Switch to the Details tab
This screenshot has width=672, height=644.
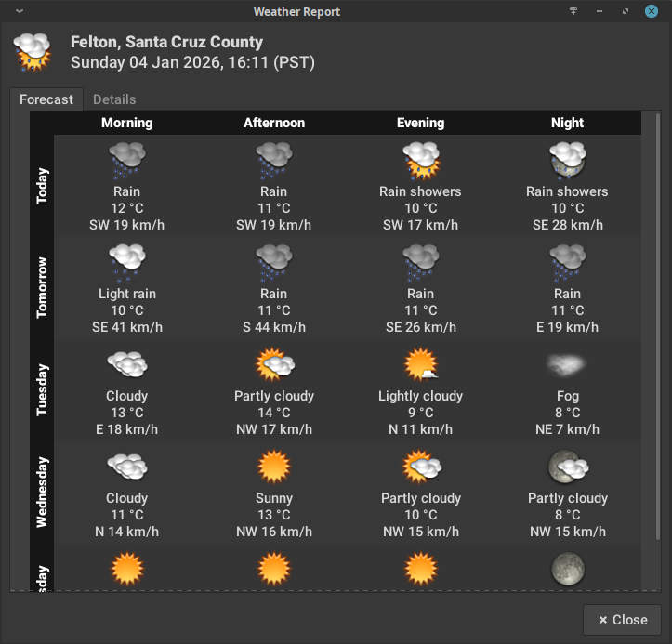coord(114,99)
